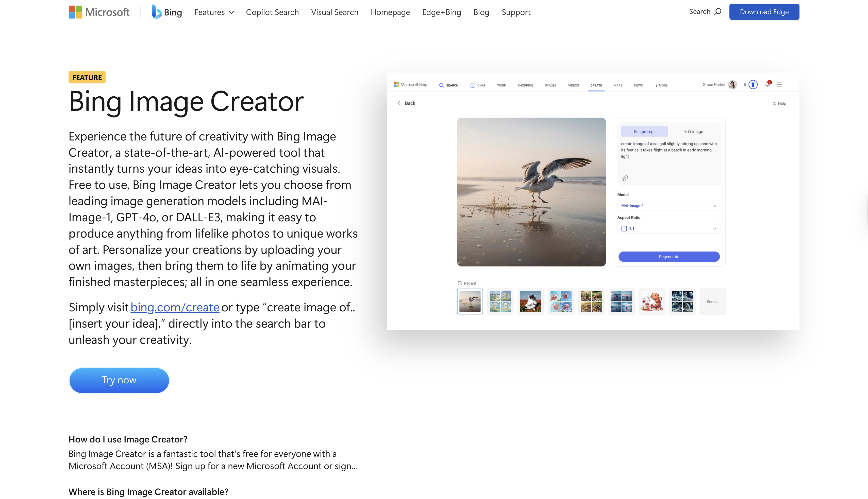Open the bing.com/create link
Image resolution: width=868 pixels, height=499 pixels.
175,307
